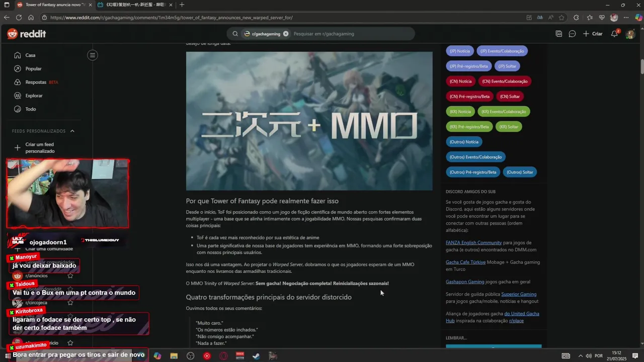Open a new browser tab
Viewport: 644px width, 362px height.
(182, 5)
